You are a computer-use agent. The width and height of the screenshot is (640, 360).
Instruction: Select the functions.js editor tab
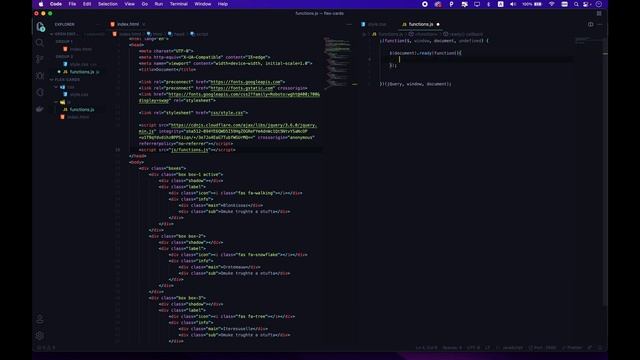tap(420, 24)
